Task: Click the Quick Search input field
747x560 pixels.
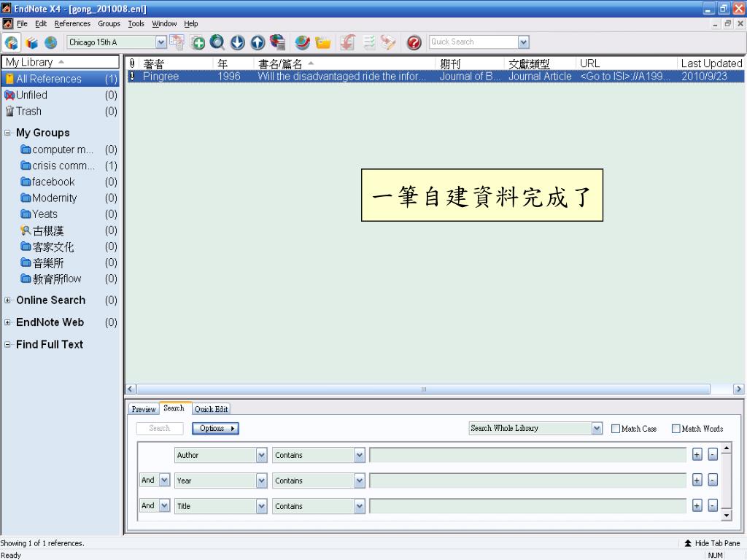Action: tap(473, 42)
